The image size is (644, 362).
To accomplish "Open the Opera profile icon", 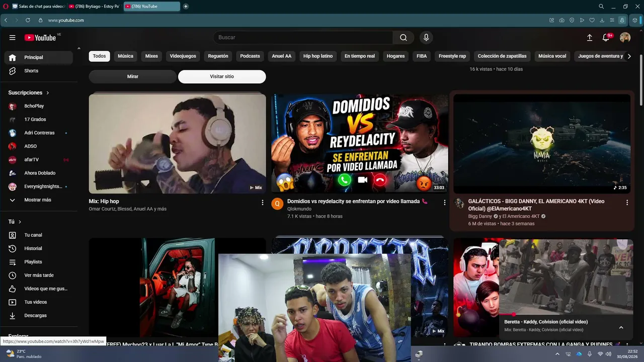I will pos(622,20).
